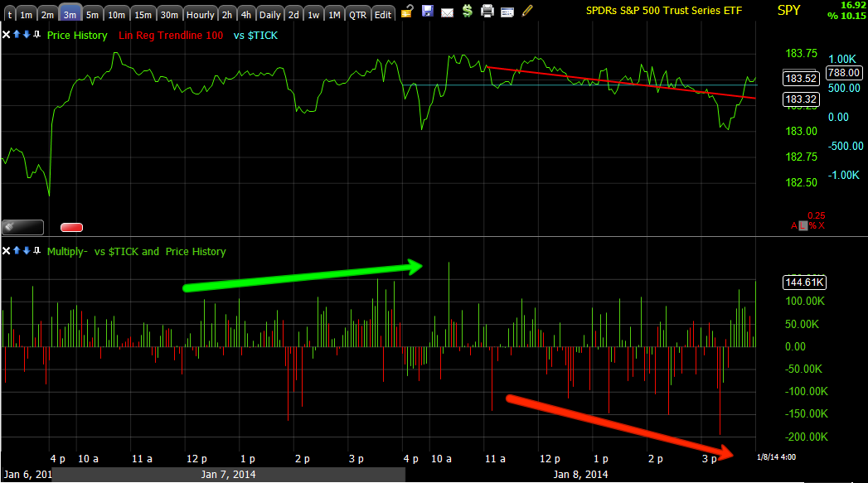Click the 183.52 price marker box
Viewport: 868px width, 483px height.
[x=801, y=78]
